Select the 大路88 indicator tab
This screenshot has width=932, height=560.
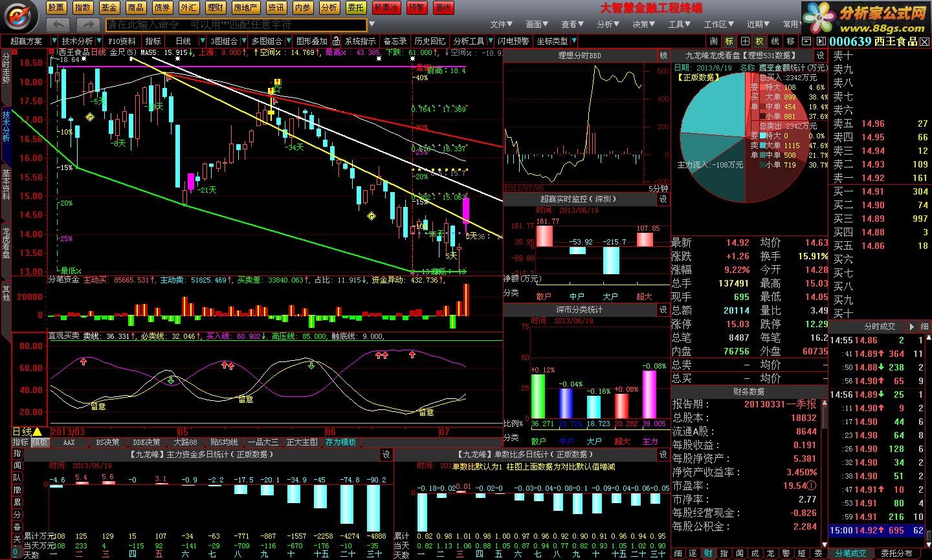pyautogui.click(x=185, y=442)
